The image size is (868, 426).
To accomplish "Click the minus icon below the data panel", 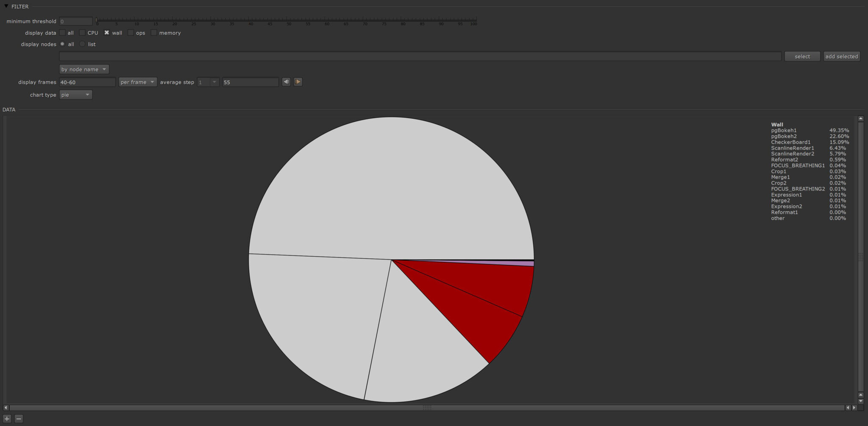I will [19, 418].
